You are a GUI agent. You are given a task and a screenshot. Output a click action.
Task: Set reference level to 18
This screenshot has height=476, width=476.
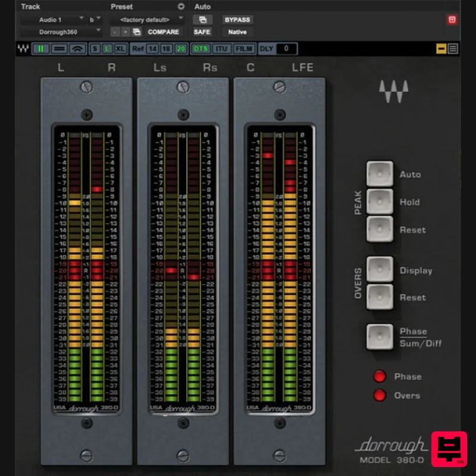click(x=167, y=49)
